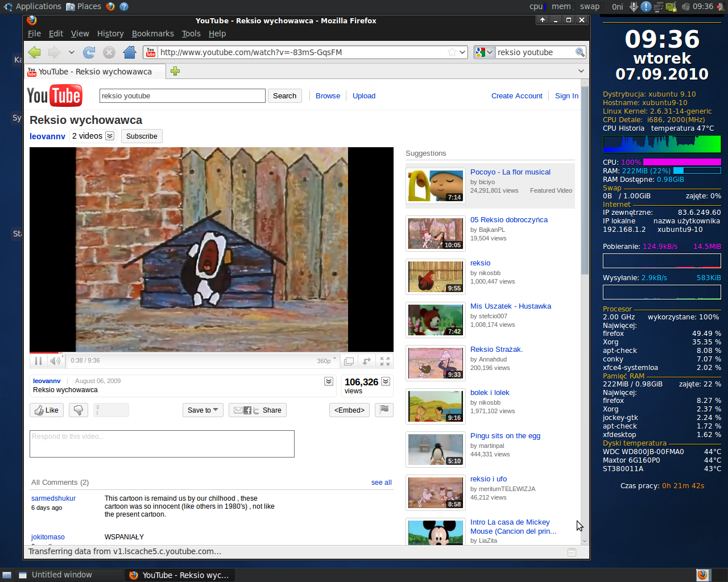728x582 pixels.
Task: Expand the view count statistics
Action: tap(386, 381)
